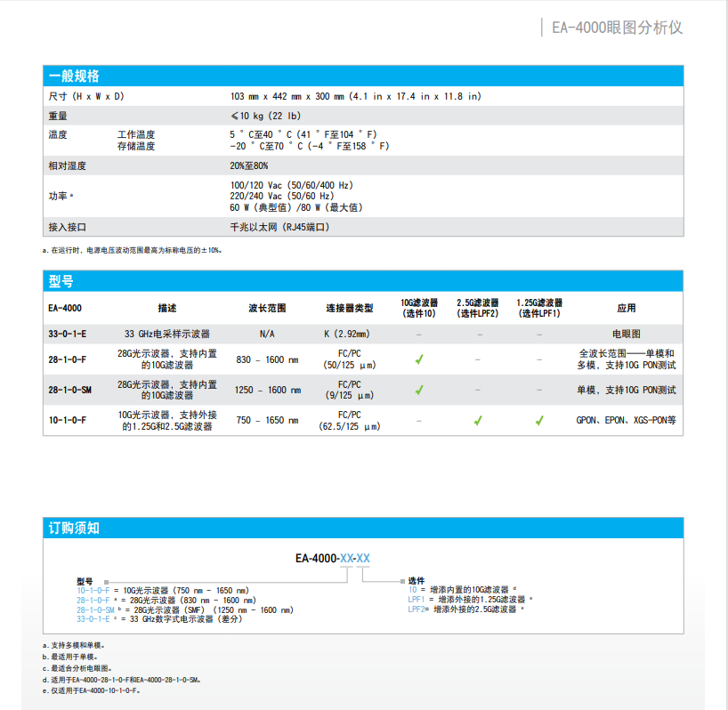This screenshot has width=728, height=710.
Task: Click the 2.5G filter checkmark in 10-1-0-F row
Action: [x=478, y=420]
